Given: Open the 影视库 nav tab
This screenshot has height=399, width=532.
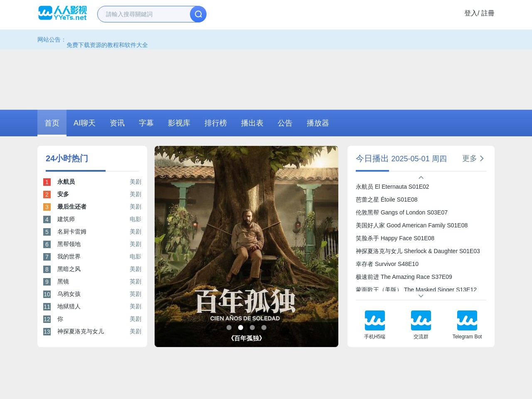Looking at the screenshot, I should pyautogui.click(x=179, y=123).
